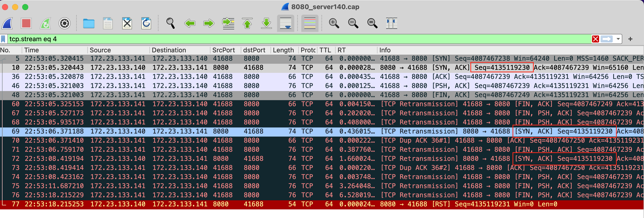Select packet 5 SYN row
This screenshot has width=644, height=218.
(322, 58)
